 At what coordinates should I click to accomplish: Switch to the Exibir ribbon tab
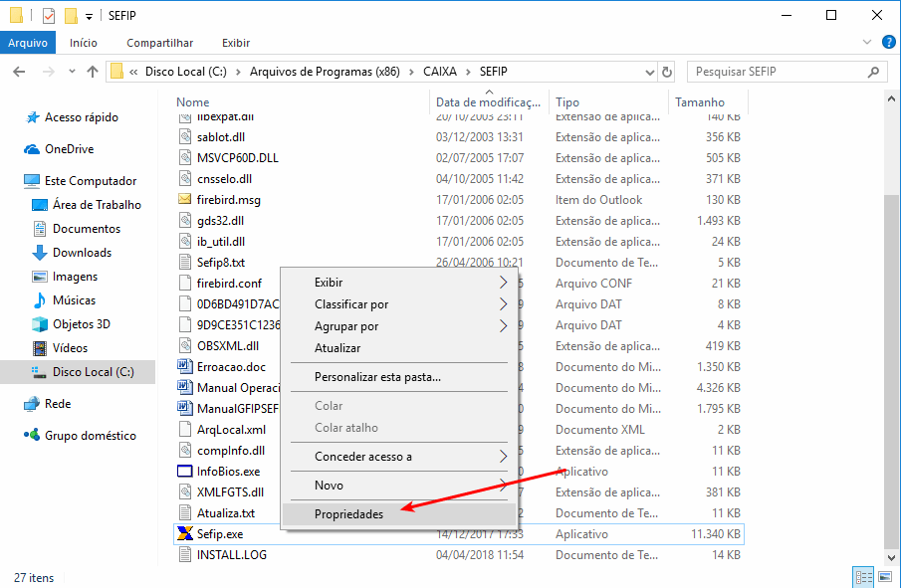point(236,43)
